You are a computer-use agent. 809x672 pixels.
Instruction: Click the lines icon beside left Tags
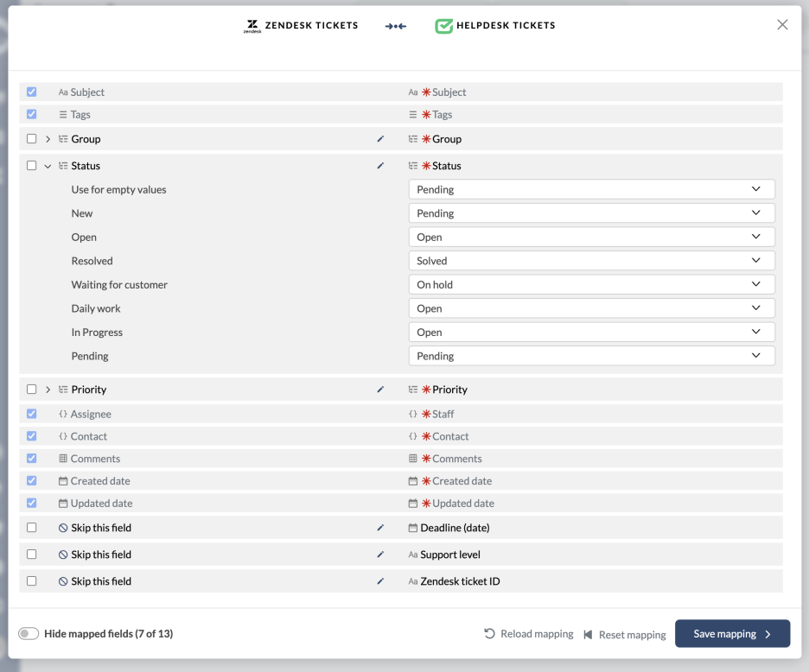point(63,114)
